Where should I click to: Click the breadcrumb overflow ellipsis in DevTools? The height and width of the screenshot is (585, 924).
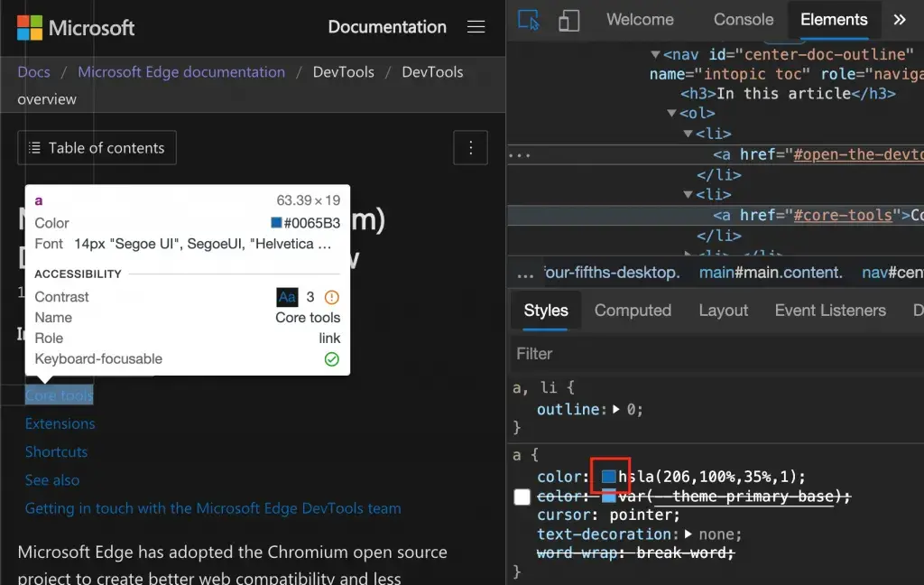pyautogui.click(x=525, y=273)
